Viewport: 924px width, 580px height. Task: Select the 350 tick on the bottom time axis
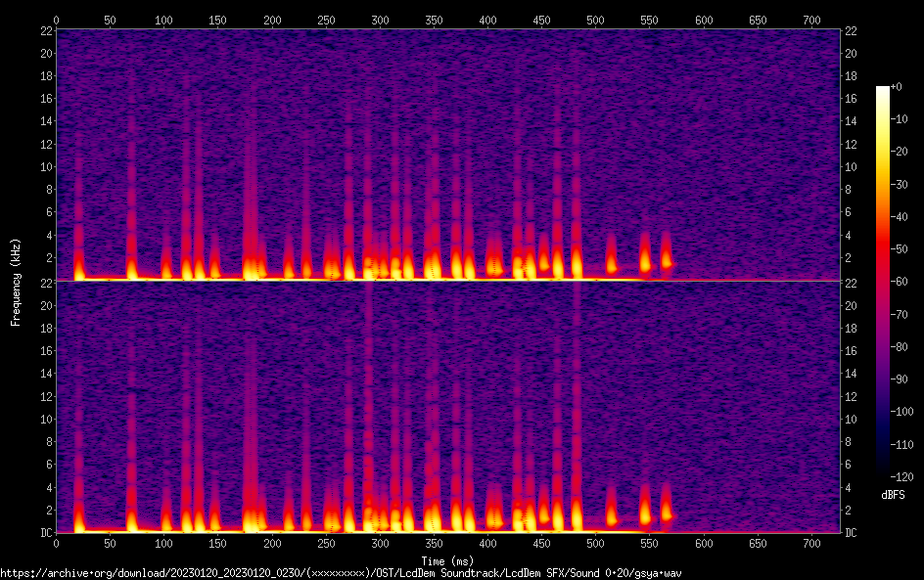click(x=434, y=543)
